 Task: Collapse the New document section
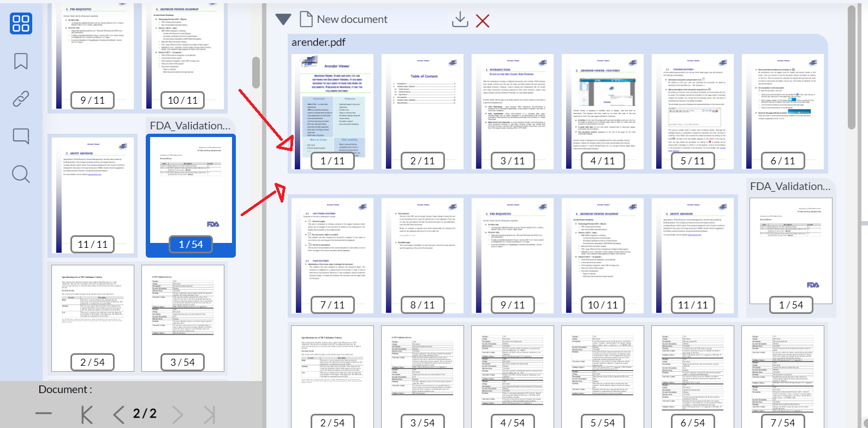pos(283,20)
